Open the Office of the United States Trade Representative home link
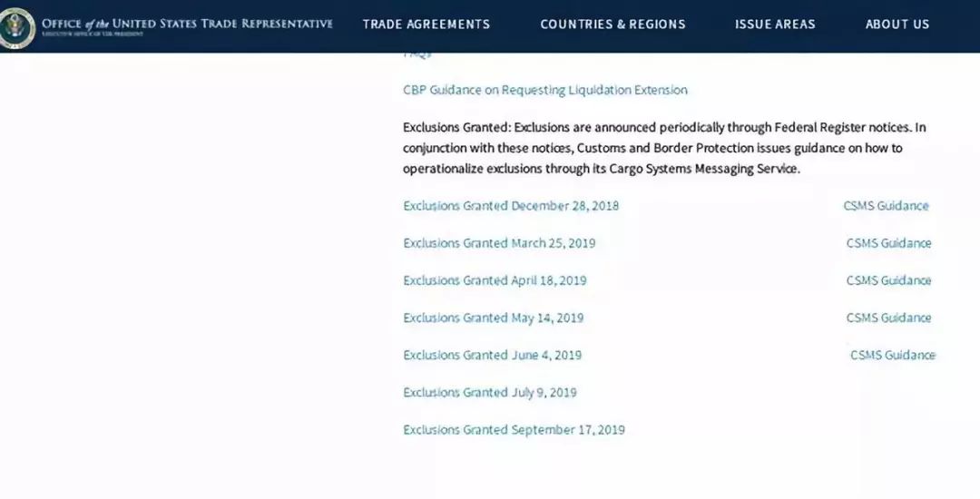 pyautogui.click(x=187, y=26)
